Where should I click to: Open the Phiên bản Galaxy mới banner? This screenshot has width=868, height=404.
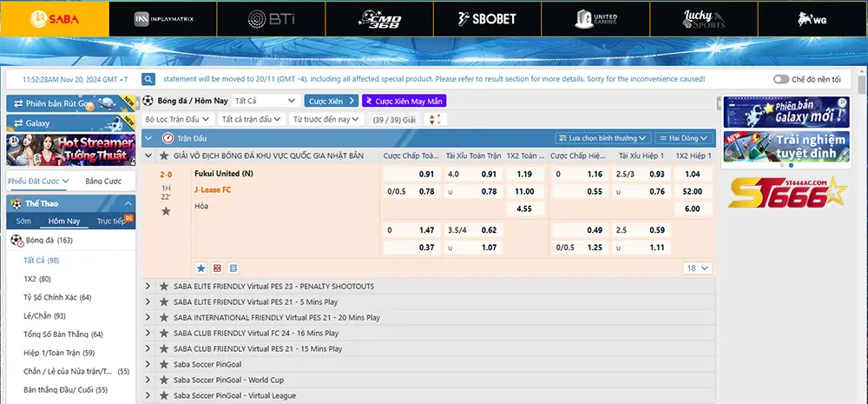(786, 112)
